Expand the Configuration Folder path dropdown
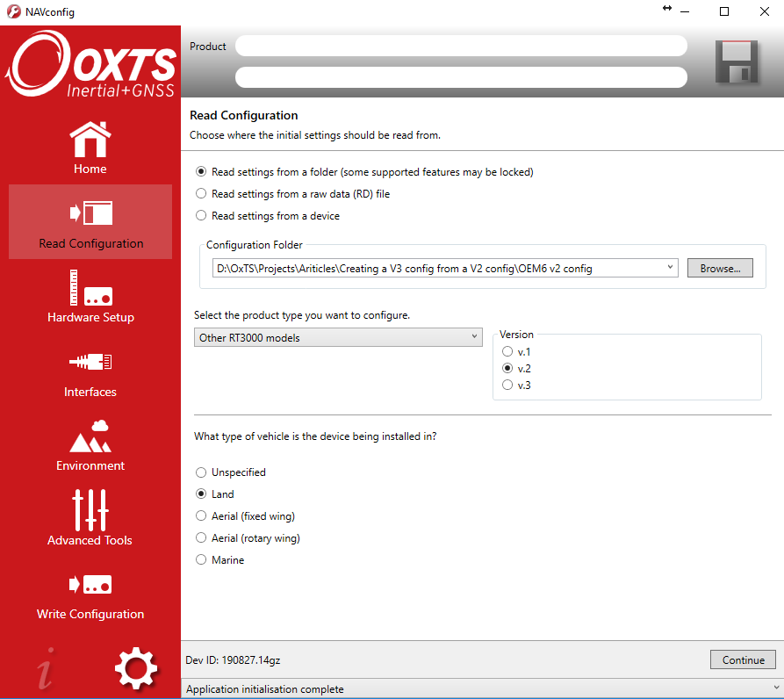The width and height of the screenshot is (784, 699). click(x=670, y=268)
